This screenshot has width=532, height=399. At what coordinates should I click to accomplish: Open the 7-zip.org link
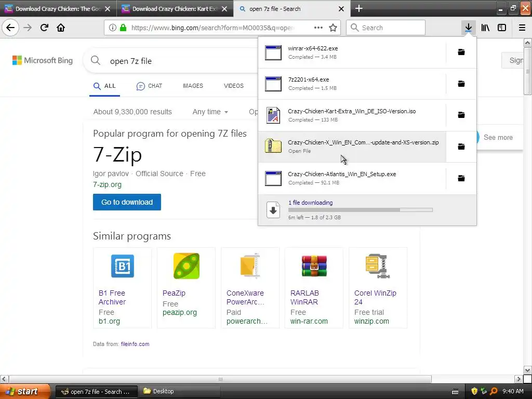[107, 184]
